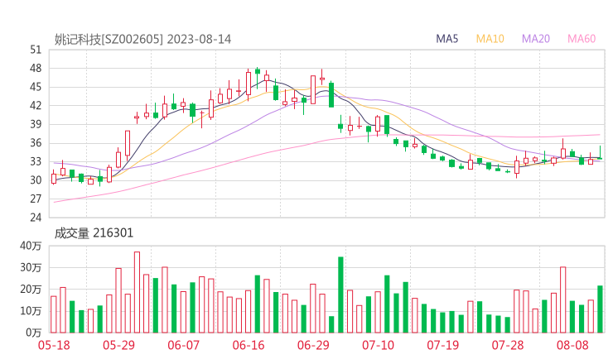Click the price axis value 27
Viewport: 613px width, 364px height.
click(36, 199)
